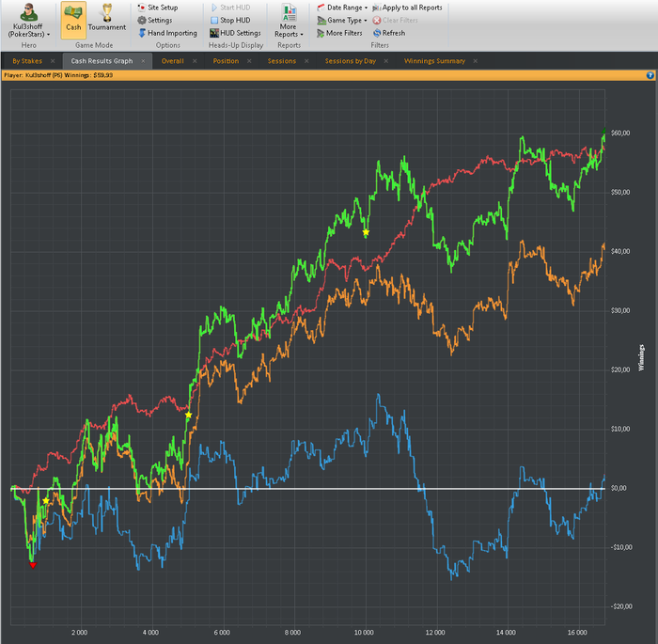Click the $0,00 axis label

click(619, 488)
